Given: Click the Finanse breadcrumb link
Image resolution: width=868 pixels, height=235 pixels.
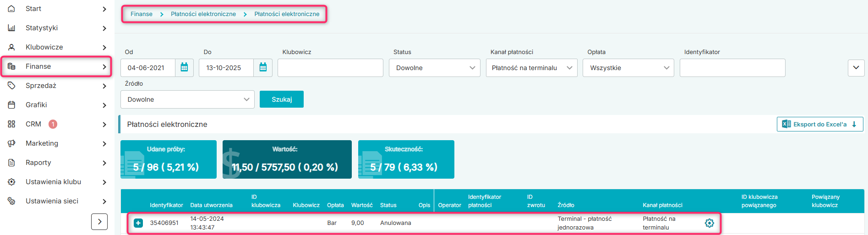Looking at the screenshot, I should pos(141,14).
